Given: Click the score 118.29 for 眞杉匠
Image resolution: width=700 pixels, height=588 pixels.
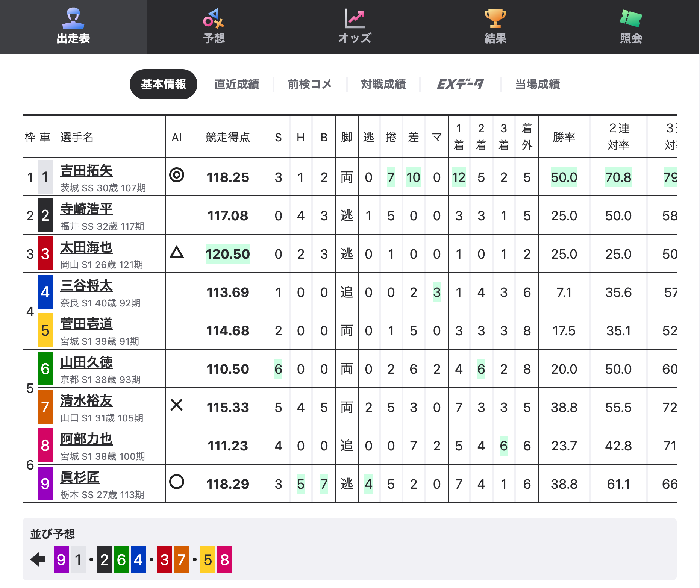Looking at the screenshot, I should point(228,484).
